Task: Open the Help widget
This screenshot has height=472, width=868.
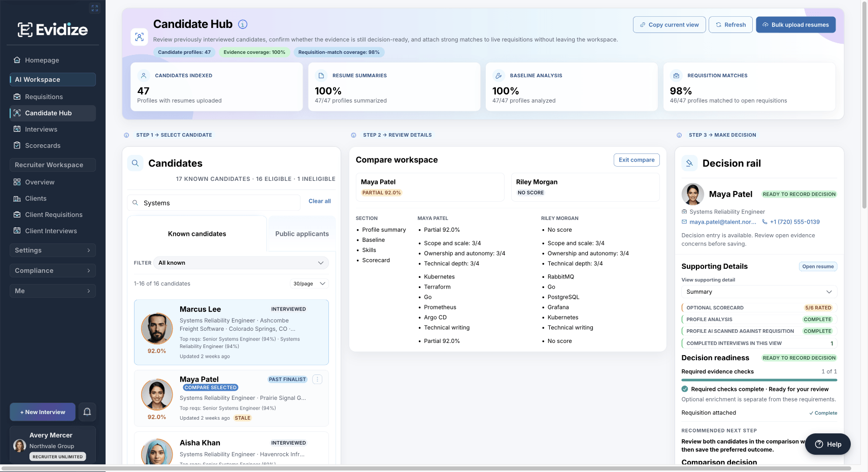Action: [x=828, y=444]
